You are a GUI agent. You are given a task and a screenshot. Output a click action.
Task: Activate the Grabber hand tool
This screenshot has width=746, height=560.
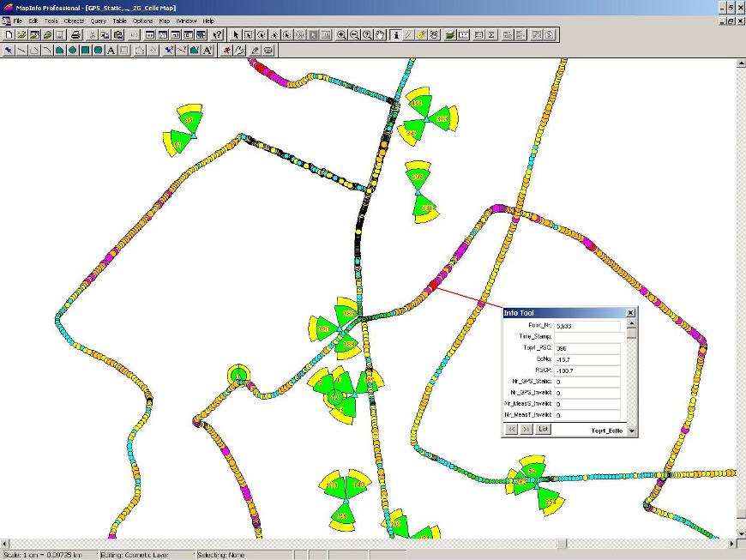380,35
